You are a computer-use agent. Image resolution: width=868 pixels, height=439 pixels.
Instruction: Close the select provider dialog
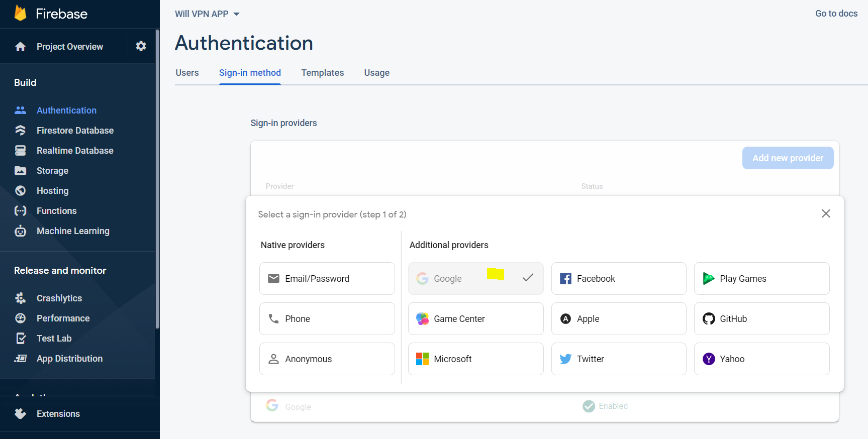[x=826, y=213]
